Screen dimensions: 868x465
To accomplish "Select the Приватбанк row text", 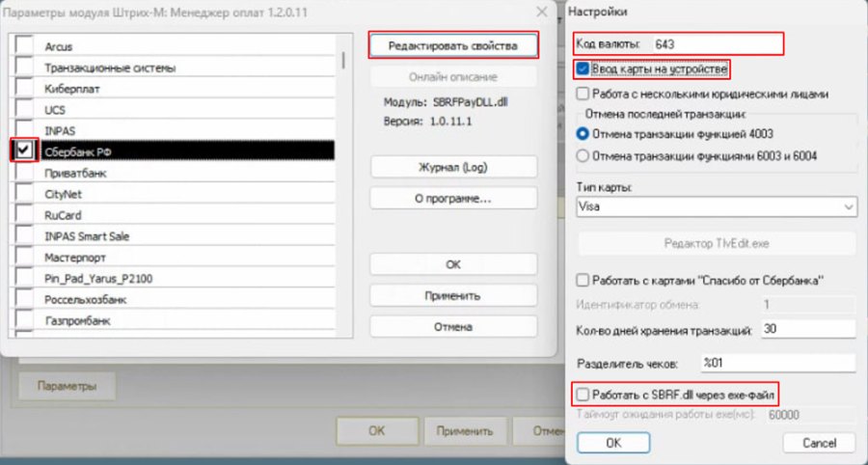I will [x=76, y=174].
